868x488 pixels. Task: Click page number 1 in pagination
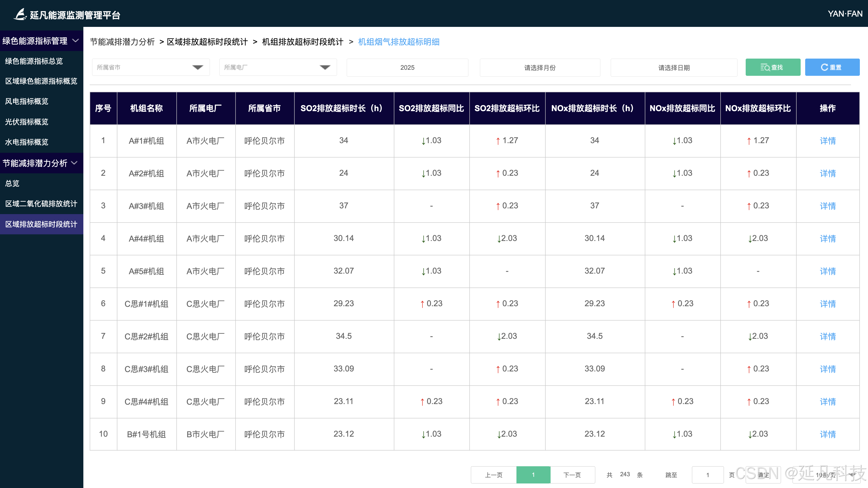point(533,475)
